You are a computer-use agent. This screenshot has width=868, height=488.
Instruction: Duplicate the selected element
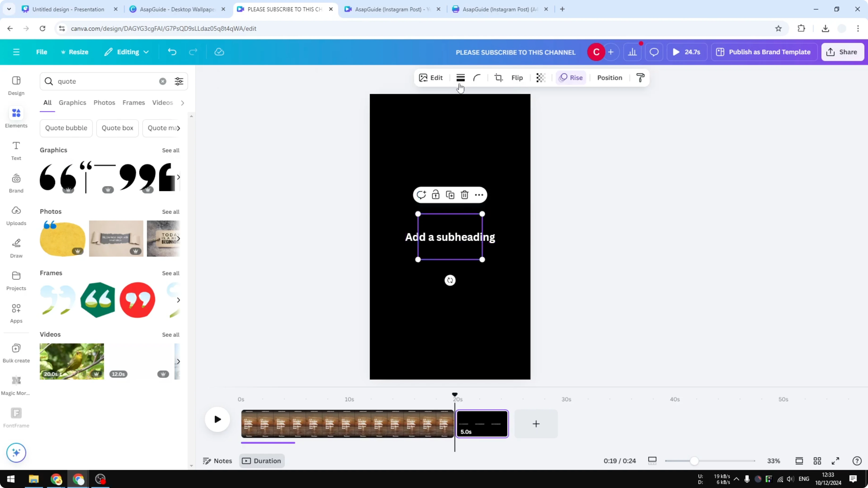coord(450,195)
